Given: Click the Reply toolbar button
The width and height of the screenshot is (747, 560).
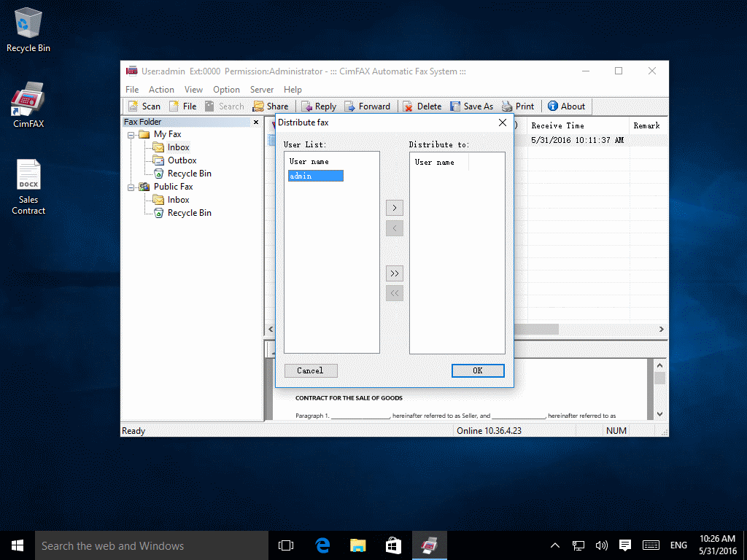Looking at the screenshot, I should click(319, 106).
